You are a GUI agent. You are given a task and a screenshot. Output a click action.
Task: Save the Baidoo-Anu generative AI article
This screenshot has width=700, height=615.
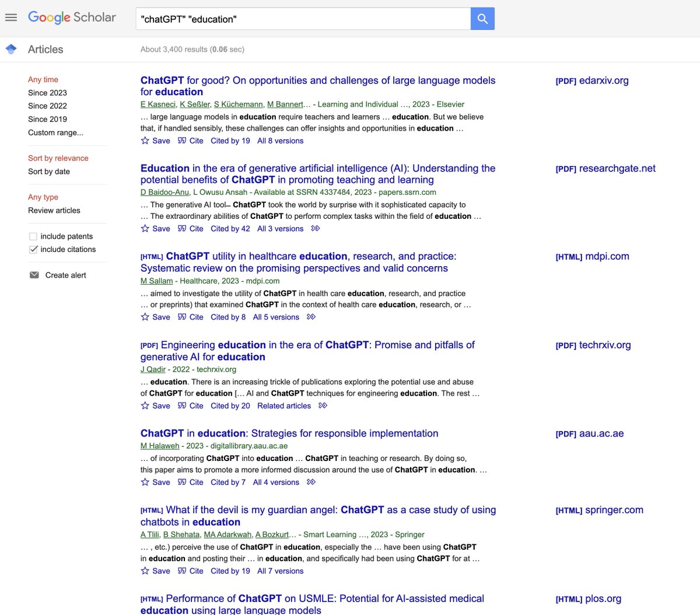point(156,229)
